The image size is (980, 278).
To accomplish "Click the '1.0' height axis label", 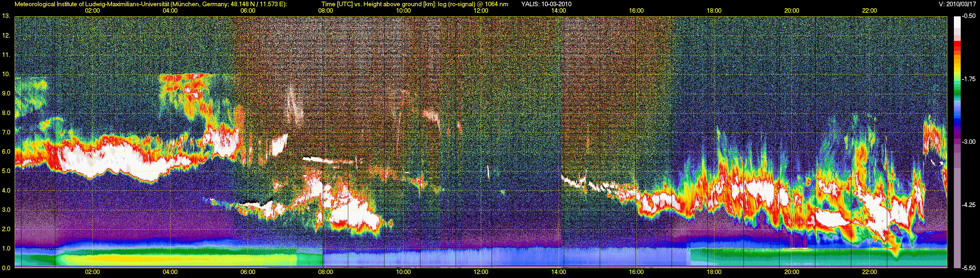I will tap(6, 248).
